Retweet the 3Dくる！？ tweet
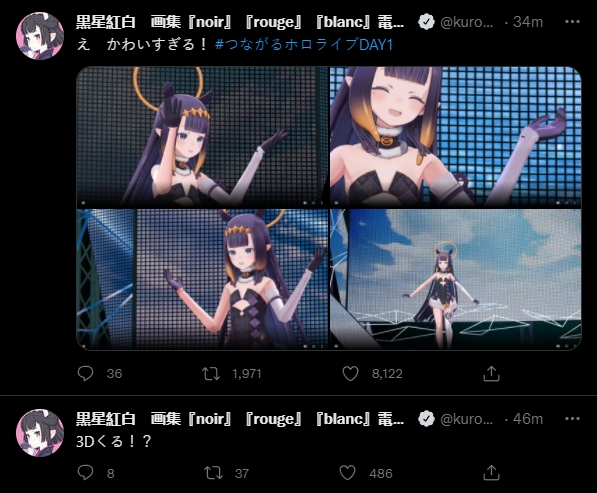This screenshot has width=597, height=493. [x=213, y=473]
